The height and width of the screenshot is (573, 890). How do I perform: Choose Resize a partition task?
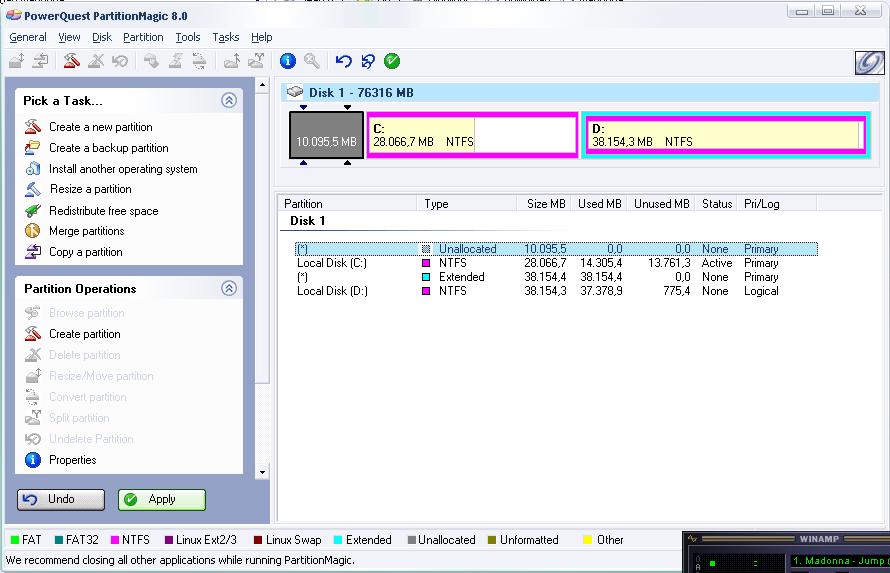[90, 189]
